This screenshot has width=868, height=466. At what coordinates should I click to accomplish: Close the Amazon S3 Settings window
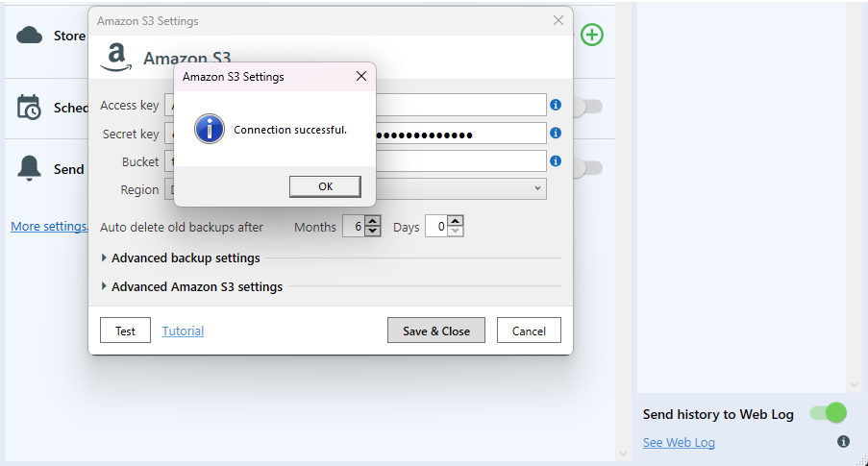click(558, 20)
